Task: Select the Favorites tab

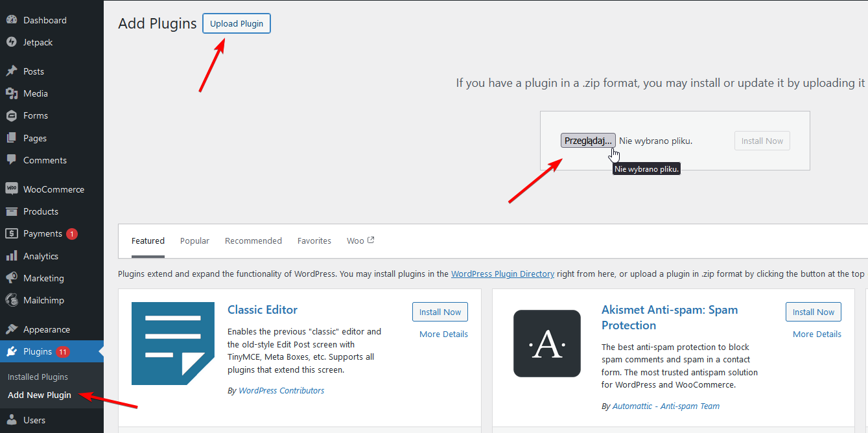Action: (x=314, y=240)
